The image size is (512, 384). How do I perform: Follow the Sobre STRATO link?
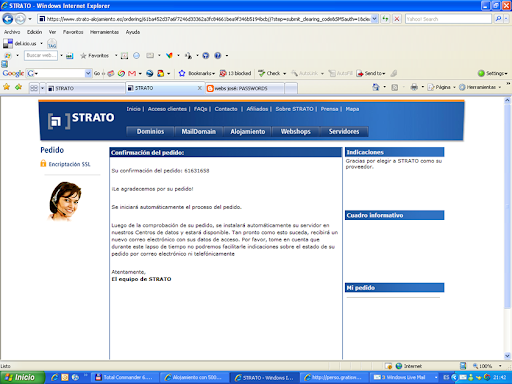tap(294, 109)
